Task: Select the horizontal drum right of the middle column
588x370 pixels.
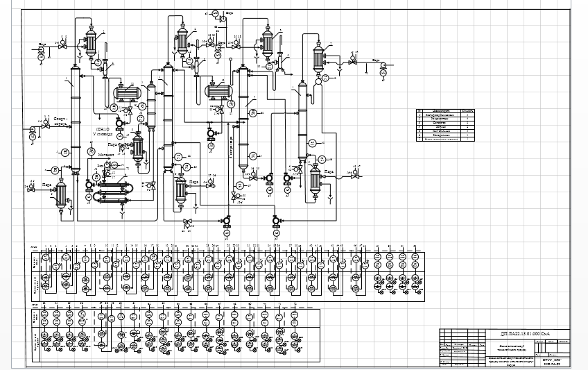Action: [220, 90]
